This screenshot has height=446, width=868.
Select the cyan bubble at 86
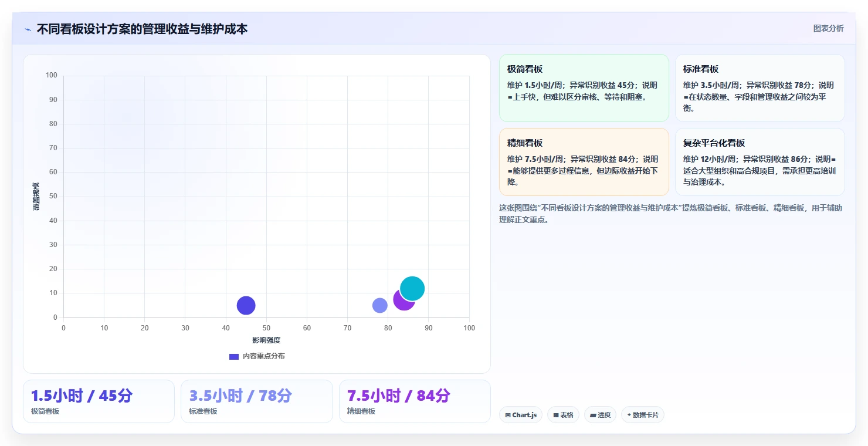pyautogui.click(x=412, y=288)
